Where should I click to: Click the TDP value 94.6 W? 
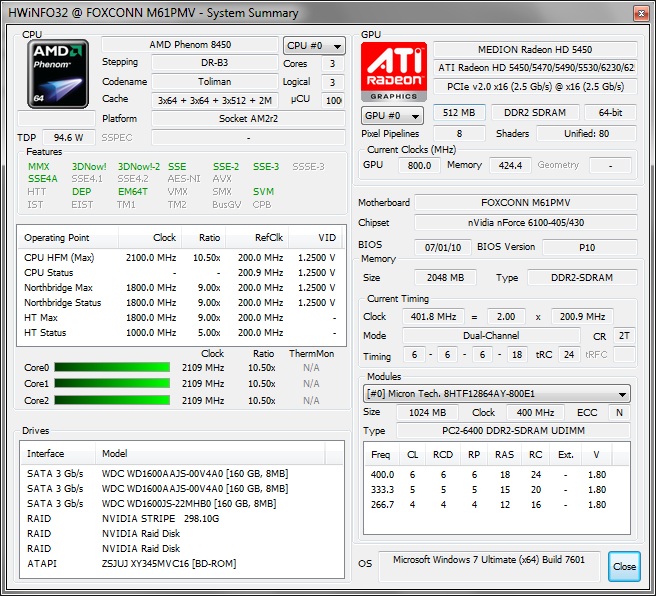point(69,137)
